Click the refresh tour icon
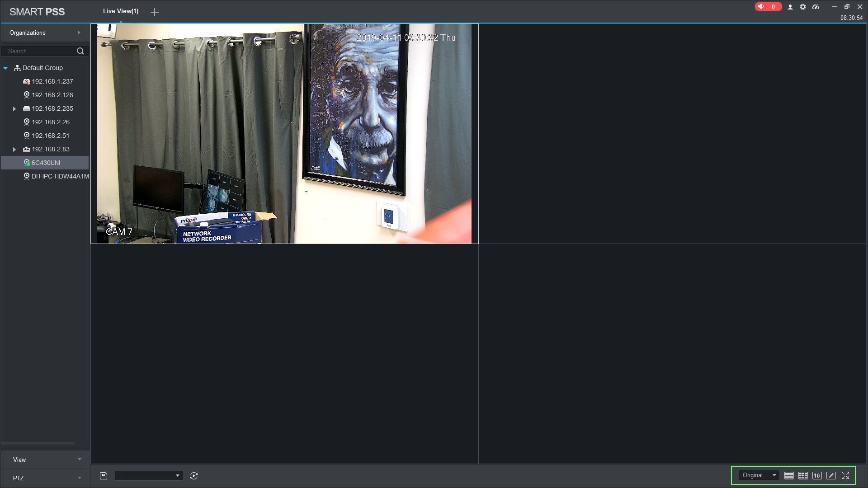This screenshot has width=868, height=488. tap(194, 475)
